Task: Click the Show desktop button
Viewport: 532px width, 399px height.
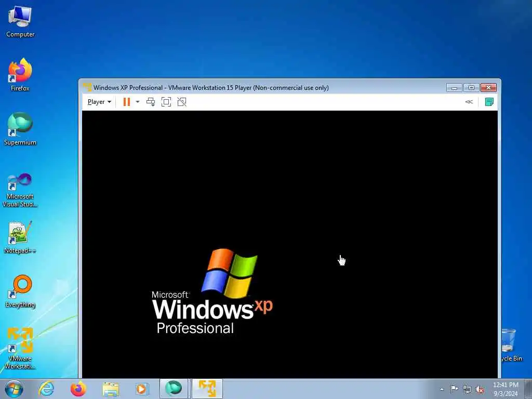Action: [528, 389]
